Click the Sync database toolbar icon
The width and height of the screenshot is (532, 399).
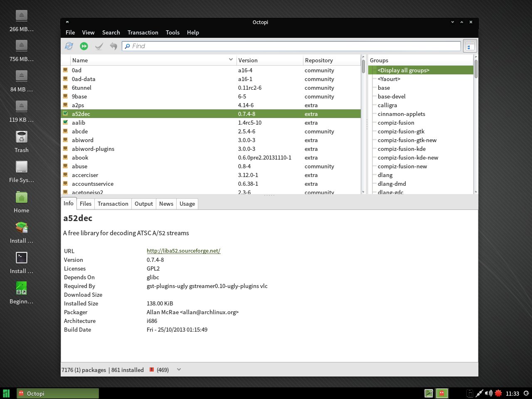[69, 46]
